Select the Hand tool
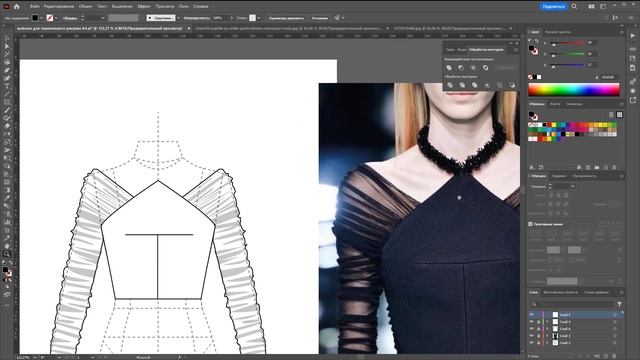This screenshot has width=640, height=360. point(7,246)
